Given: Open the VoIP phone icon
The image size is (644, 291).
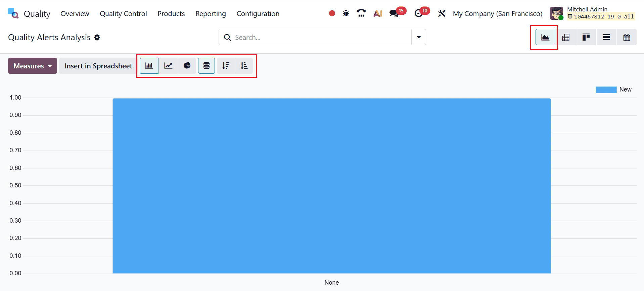Looking at the screenshot, I should point(361,13).
